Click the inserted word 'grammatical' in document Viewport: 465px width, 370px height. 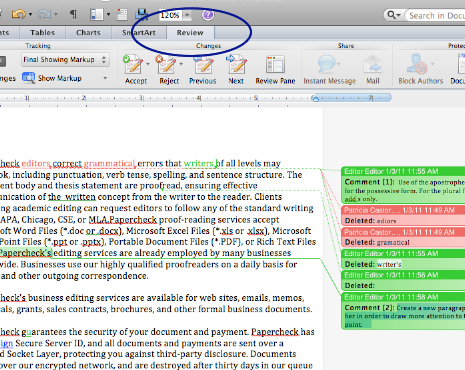(109, 164)
